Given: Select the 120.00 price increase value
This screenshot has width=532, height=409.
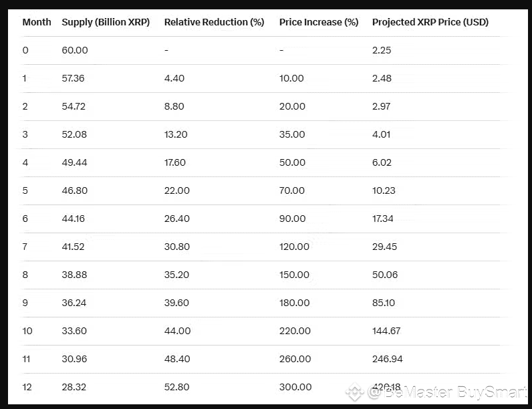Looking at the screenshot, I should click(x=294, y=247).
